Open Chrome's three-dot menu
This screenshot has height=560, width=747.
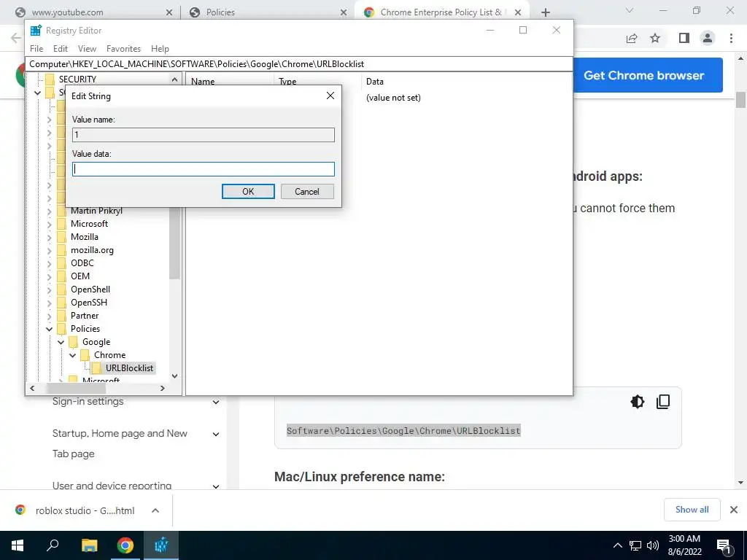click(731, 38)
